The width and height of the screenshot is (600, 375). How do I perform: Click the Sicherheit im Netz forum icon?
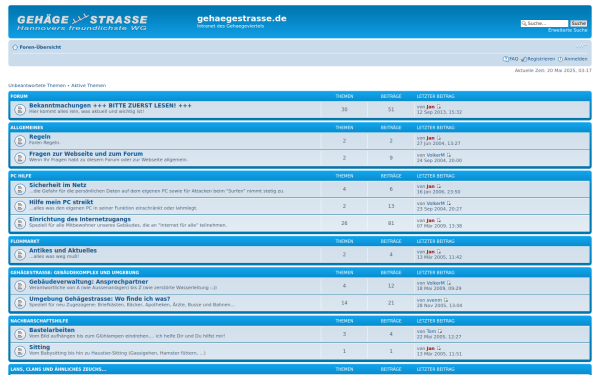click(20, 189)
